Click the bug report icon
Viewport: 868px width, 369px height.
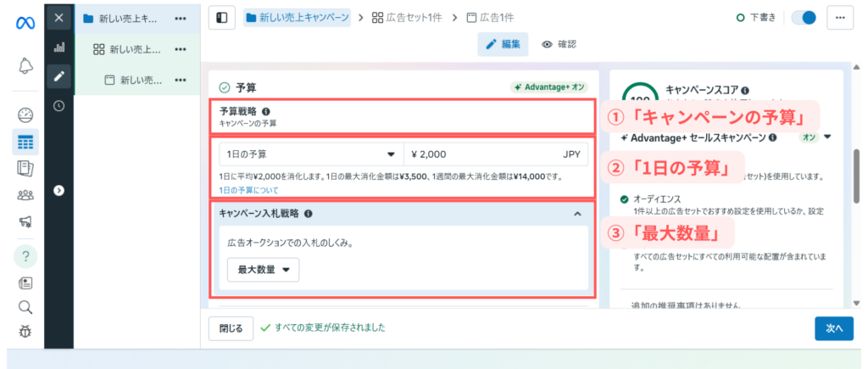pos(26,332)
